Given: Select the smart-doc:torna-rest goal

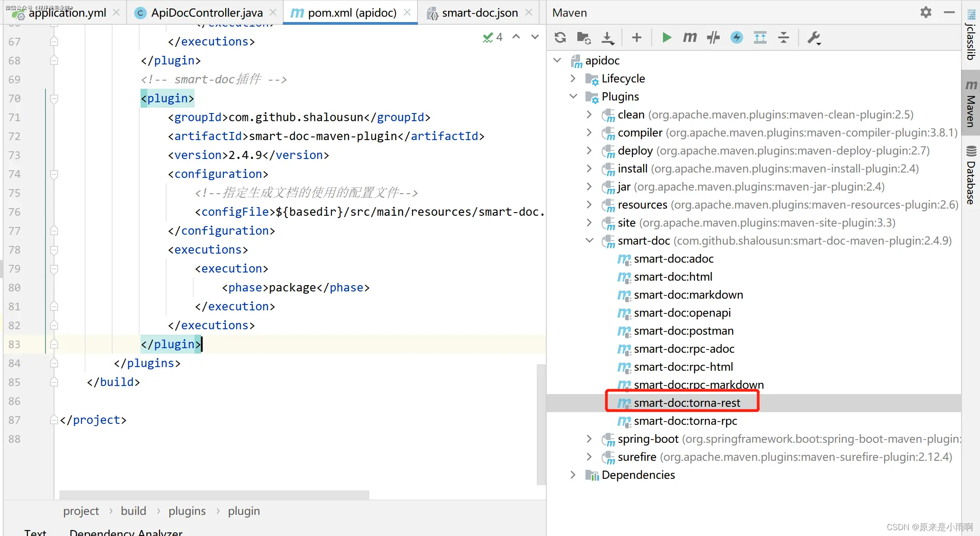Looking at the screenshot, I should [686, 403].
